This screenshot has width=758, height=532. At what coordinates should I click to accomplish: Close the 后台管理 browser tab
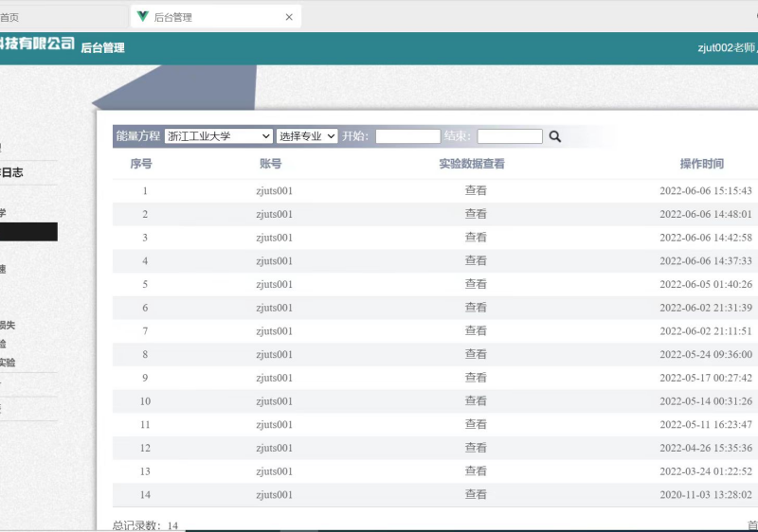[x=289, y=17]
